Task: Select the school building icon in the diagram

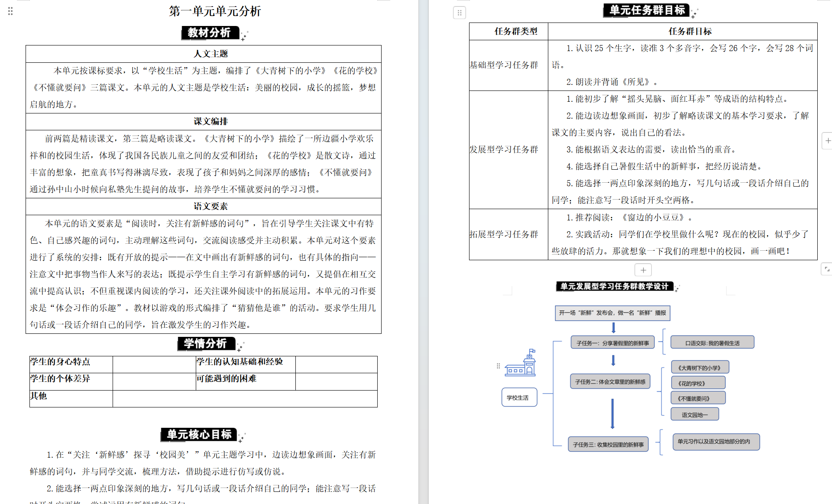Action: (521, 362)
